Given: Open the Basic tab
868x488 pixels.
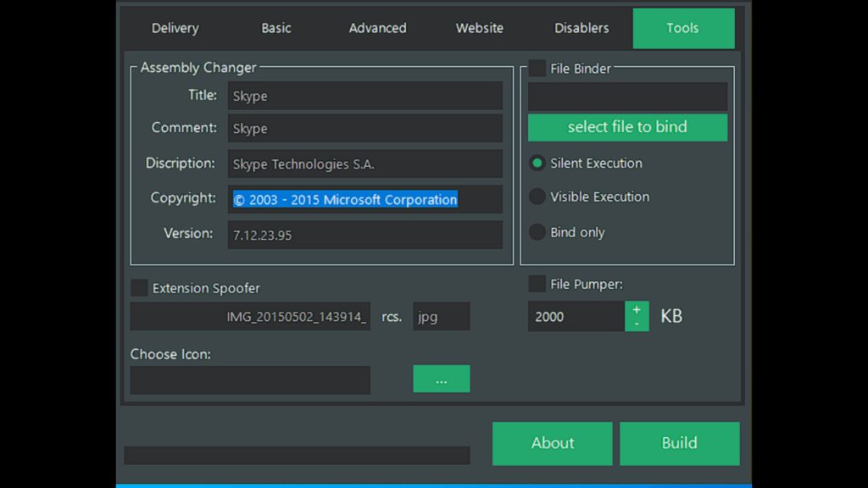Looking at the screenshot, I should [276, 28].
